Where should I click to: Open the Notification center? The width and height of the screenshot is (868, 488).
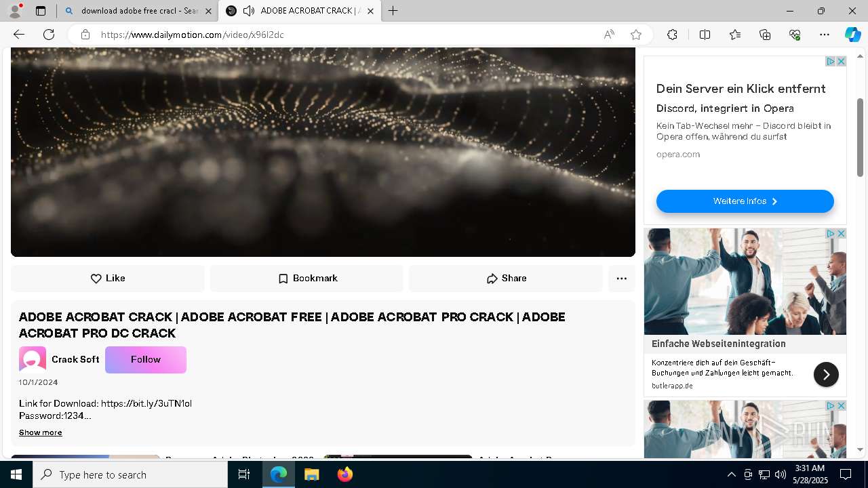[846, 474]
